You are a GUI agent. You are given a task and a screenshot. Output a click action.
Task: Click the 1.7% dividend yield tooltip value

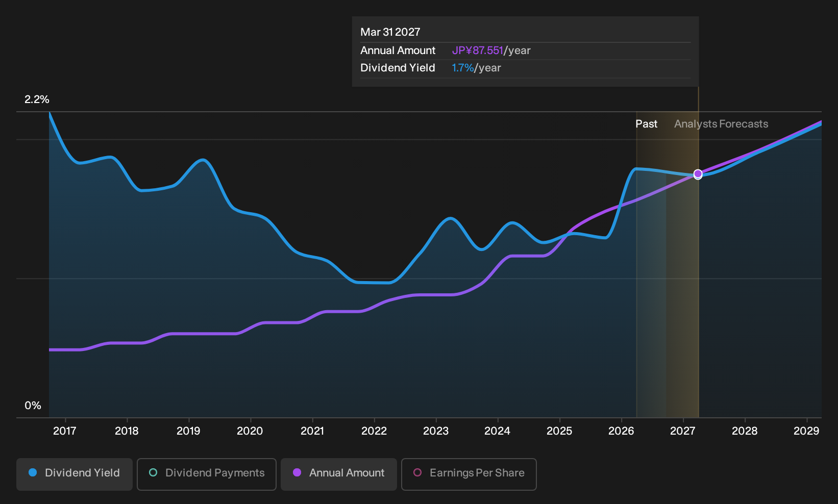pyautogui.click(x=463, y=68)
